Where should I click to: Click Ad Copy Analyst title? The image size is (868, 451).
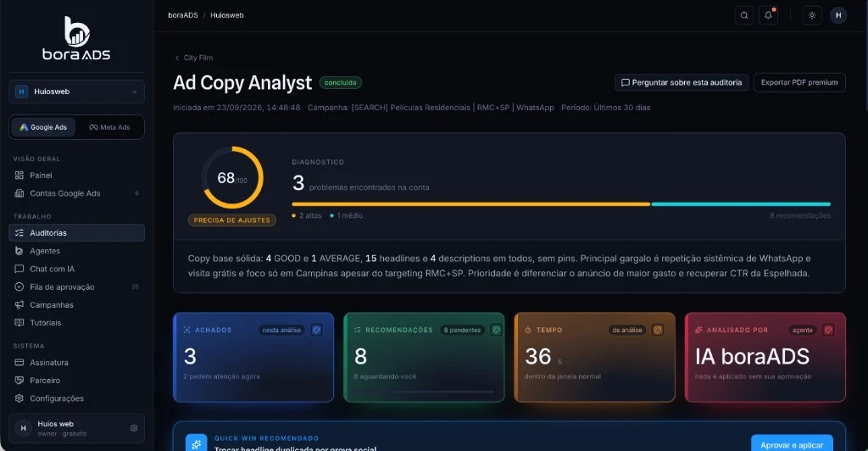coord(242,83)
